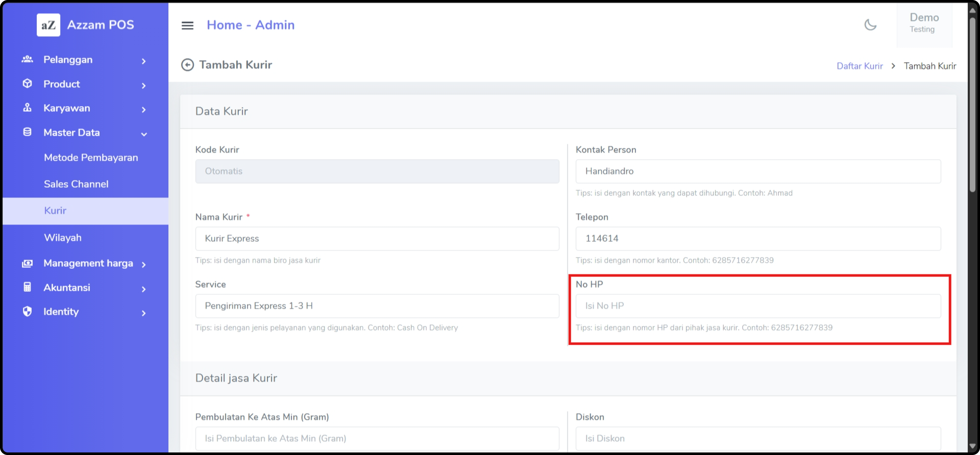Image resolution: width=980 pixels, height=455 pixels.
Task: Go to the Daftar Kurir breadcrumb link
Action: pyautogui.click(x=859, y=66)
